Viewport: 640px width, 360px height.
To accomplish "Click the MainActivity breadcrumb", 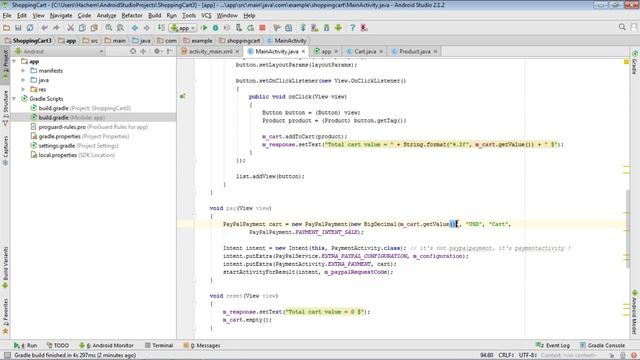I will (287, 40).
